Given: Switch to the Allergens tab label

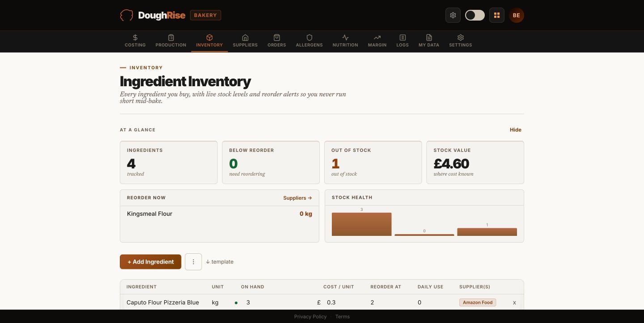Looking at the screenshot, I should tap(309, 45).
